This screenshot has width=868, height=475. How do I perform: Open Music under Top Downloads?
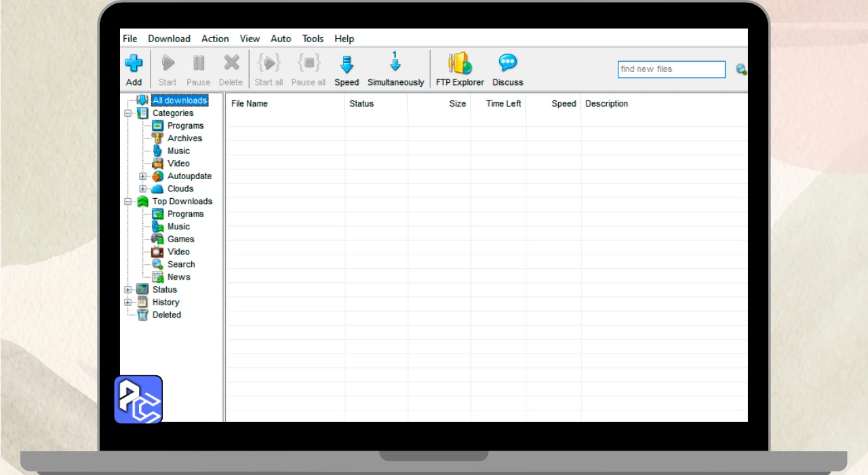click(179, 227)
